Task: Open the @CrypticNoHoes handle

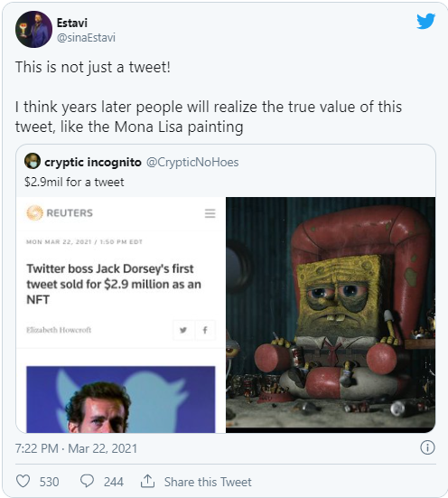Action: tap(192, 163)
